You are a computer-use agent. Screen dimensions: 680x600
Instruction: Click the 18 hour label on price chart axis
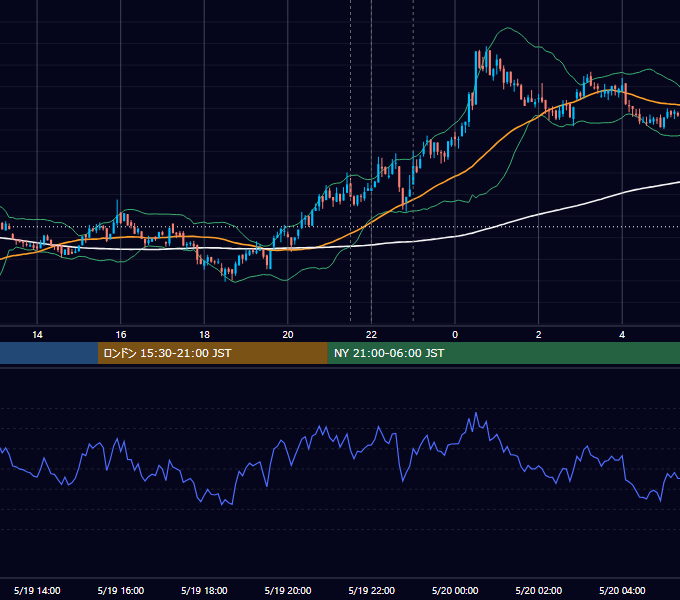pyautogui.click(x=204, y=335)
